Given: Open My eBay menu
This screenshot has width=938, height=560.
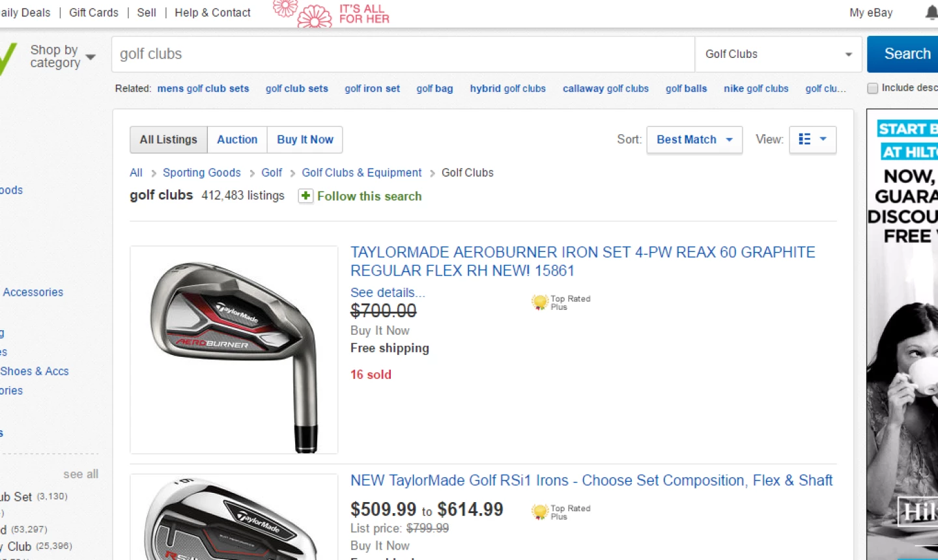Looking at the screenshot, I should [870, 12].
